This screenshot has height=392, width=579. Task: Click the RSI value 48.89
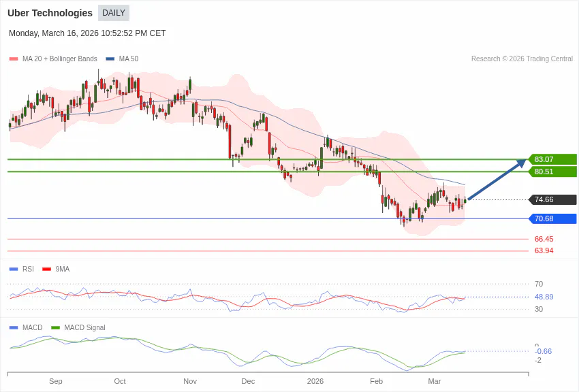[x=544, y=297]
